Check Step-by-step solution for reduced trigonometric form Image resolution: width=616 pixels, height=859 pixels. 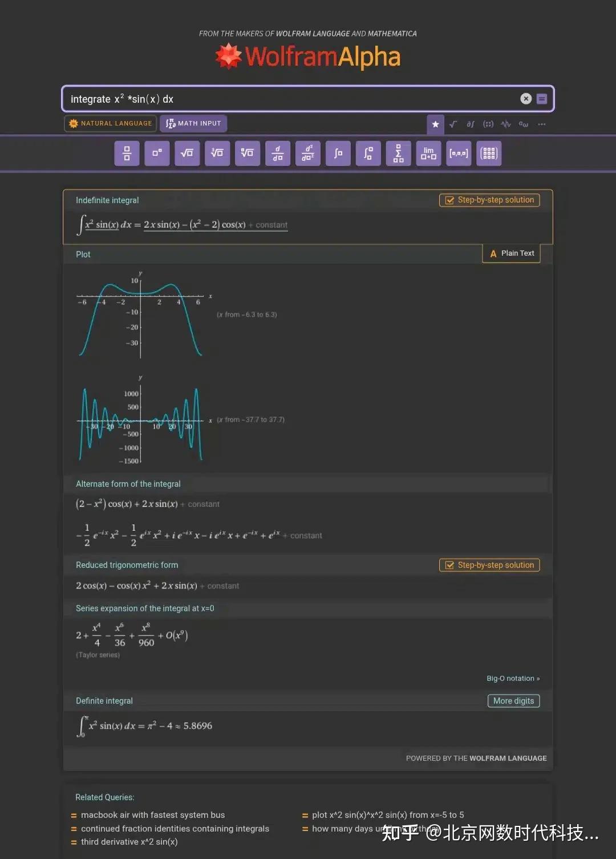pyautogui.click(x=489, y=564)
